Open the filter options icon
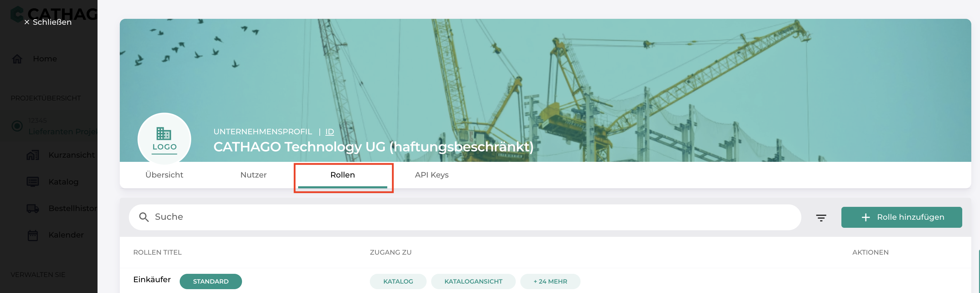This screenshot has width=980, height=293. [x=821, y=218]
